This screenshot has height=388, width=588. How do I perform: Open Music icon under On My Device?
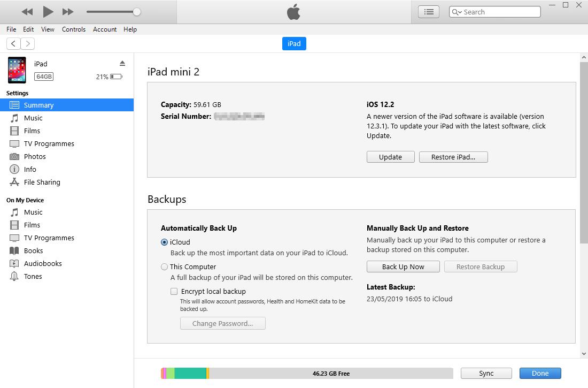tap(14, 212)
